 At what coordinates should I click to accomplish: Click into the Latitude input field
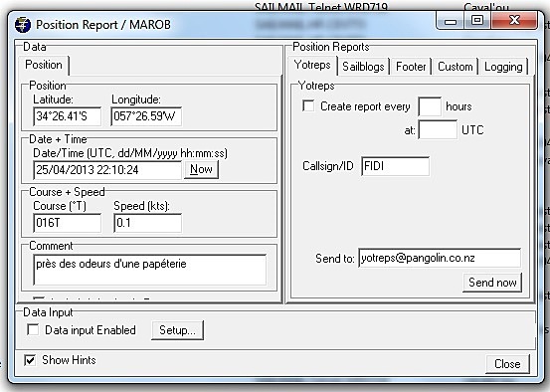pos(68,116)
